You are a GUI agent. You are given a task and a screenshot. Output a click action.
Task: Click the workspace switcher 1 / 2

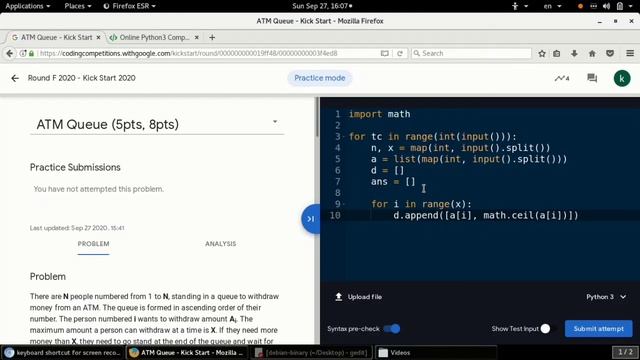(x=625, y=352)
